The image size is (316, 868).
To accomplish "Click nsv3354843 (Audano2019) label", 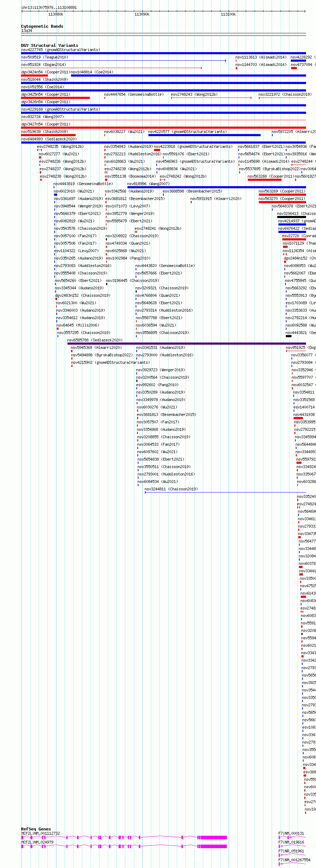I will tap(129, 146).
